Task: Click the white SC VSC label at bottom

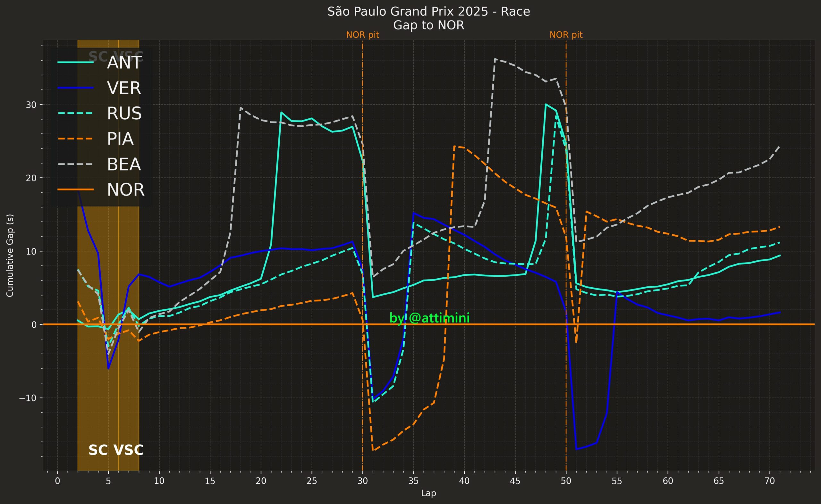Action: click(x=116, y=450)
